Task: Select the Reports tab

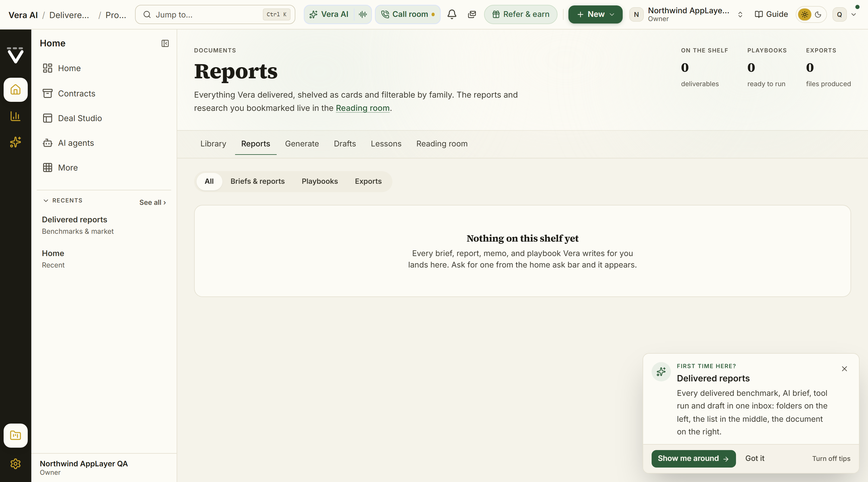Action: click(255, 144)
